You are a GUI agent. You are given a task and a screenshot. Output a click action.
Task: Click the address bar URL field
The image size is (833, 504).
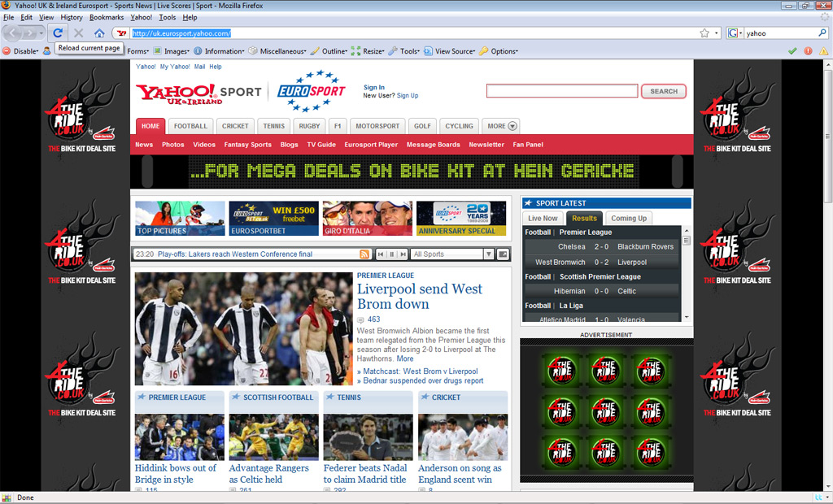pos(414,33)
